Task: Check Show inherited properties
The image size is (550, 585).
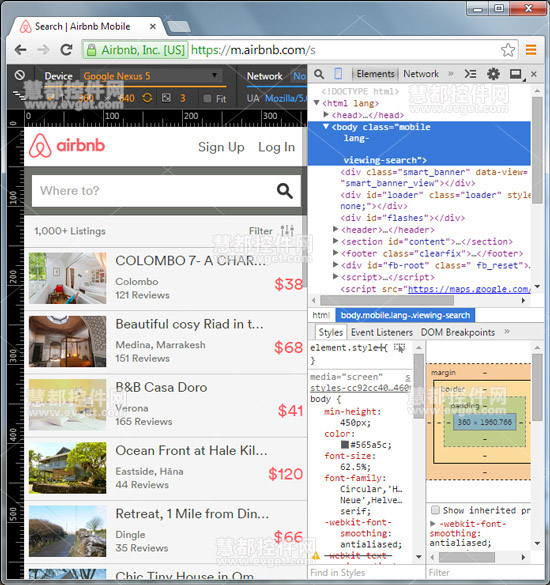Action: point(435,510)
